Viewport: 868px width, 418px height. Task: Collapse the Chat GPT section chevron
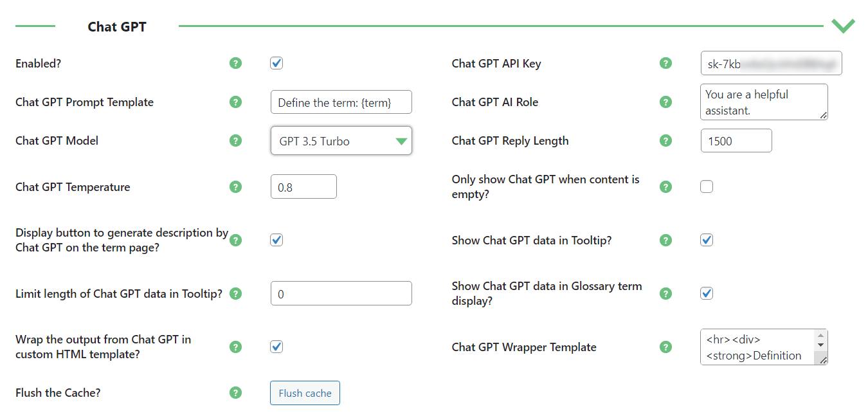pyautogui.click(x=843, y=26)
